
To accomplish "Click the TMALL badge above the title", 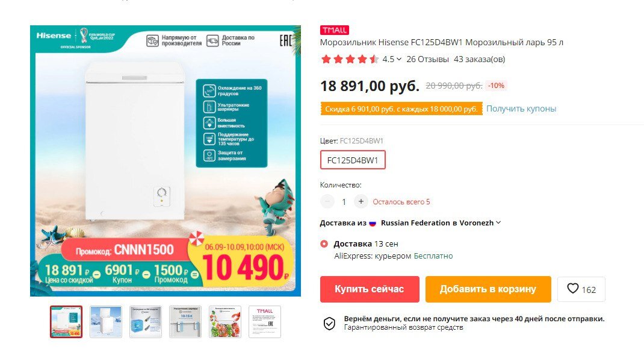I will (x=334, y=30).
